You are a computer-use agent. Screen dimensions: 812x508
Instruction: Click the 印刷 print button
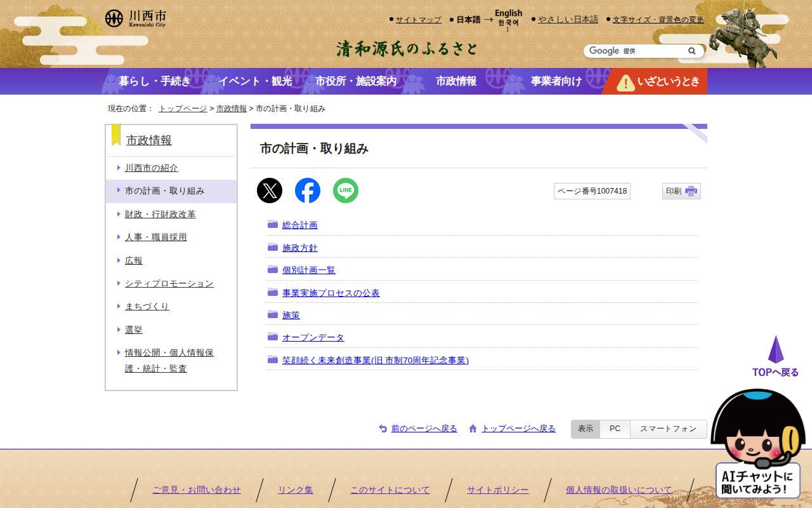click(x=681, y=191)
